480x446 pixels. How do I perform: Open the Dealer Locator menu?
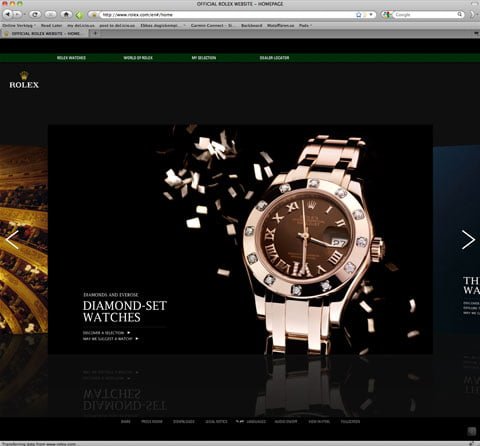click(274, 58)
